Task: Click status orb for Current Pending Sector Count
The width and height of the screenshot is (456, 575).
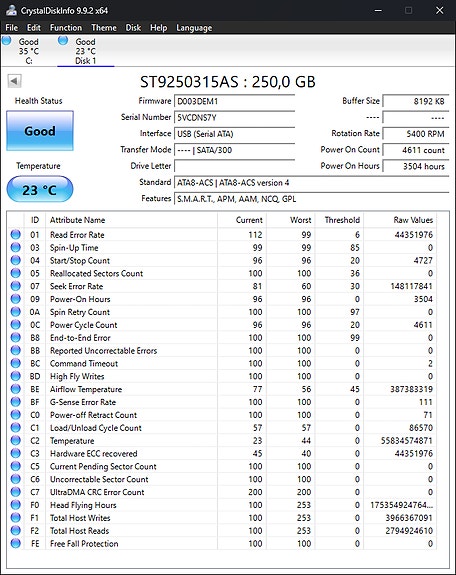Action: tap(16, 466)
